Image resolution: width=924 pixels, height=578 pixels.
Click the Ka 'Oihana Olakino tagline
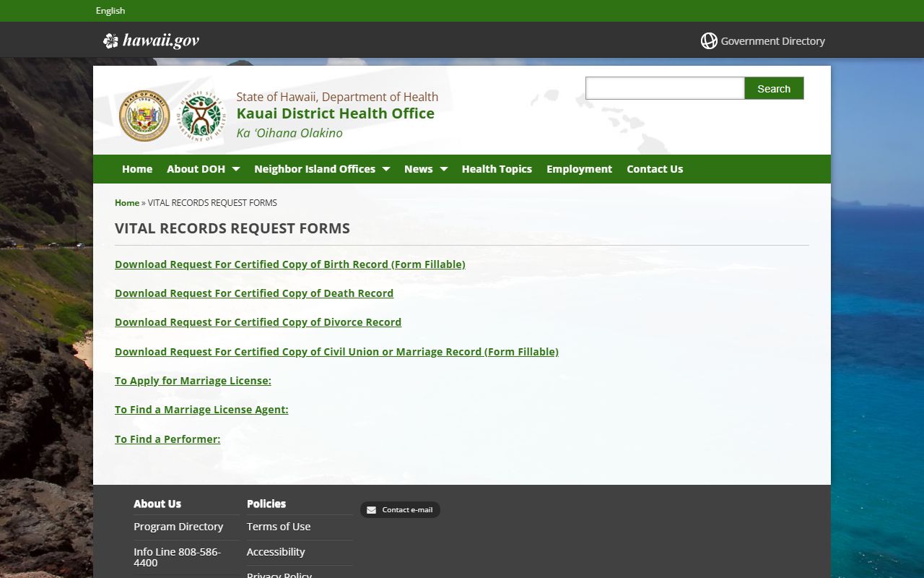point(289,133)
